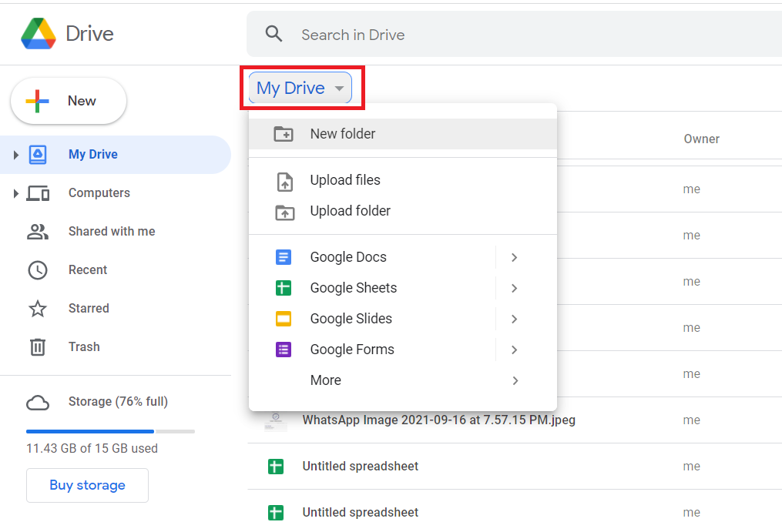The image size is (782, 532).
Task: Select Google Sheets menu entry
Action: [402, 288]
